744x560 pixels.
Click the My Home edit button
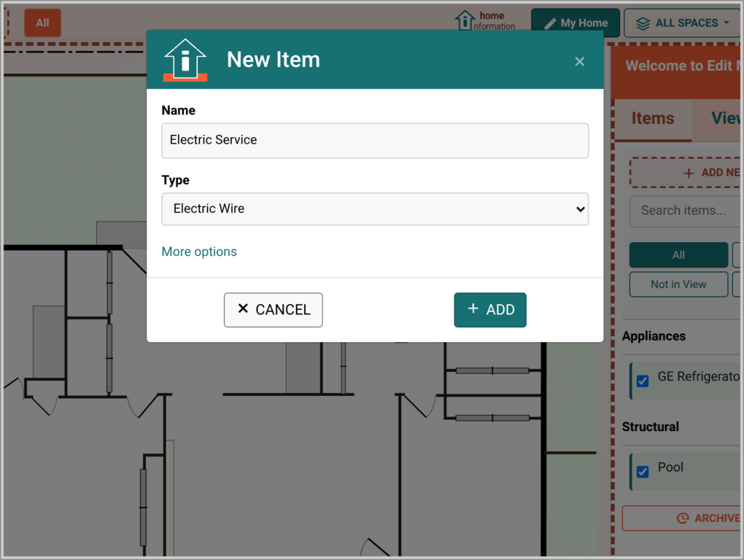point(576,23)
